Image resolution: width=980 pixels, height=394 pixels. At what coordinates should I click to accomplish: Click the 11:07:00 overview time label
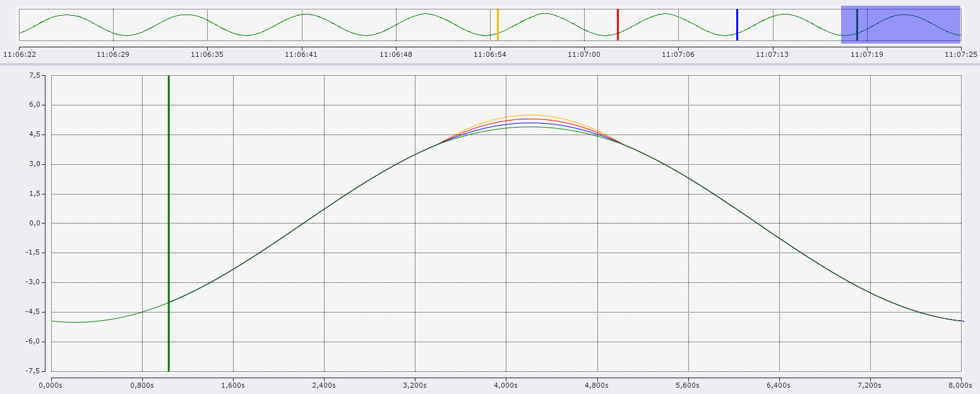(584, 54)
